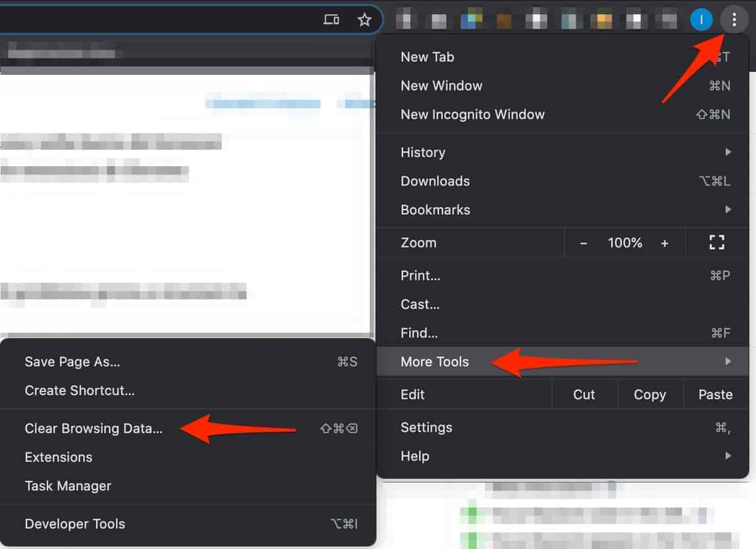
Task: Zoom in with the plus button
Action: click(664, 243)
